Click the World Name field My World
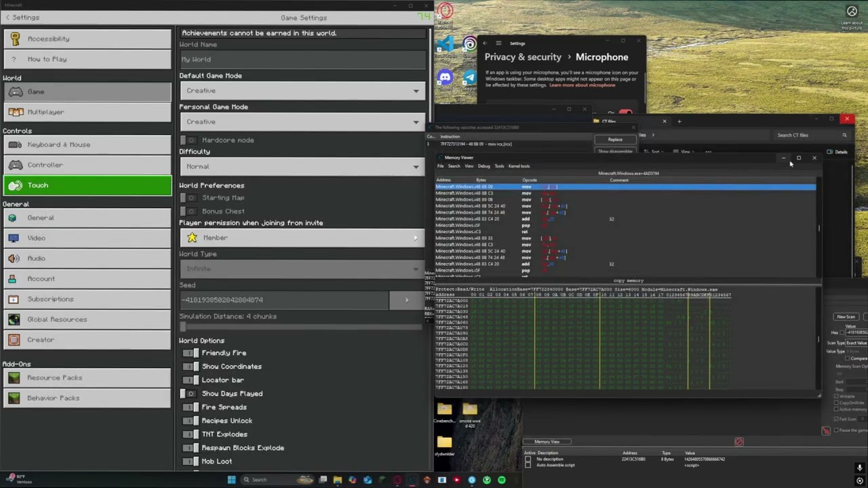868x488 pixels. point(302,60)
